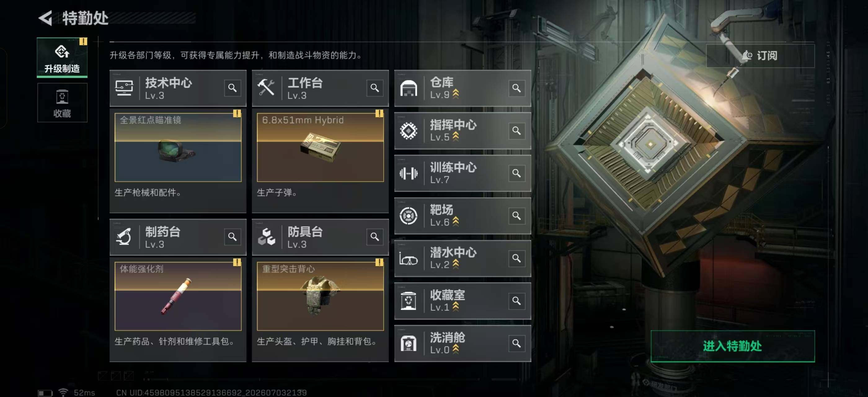Image resolution: width=868 pixels, height=397 pixels.
Task: Switch to the 收藏 sidebar tab
Action: [x=62, y=103]
